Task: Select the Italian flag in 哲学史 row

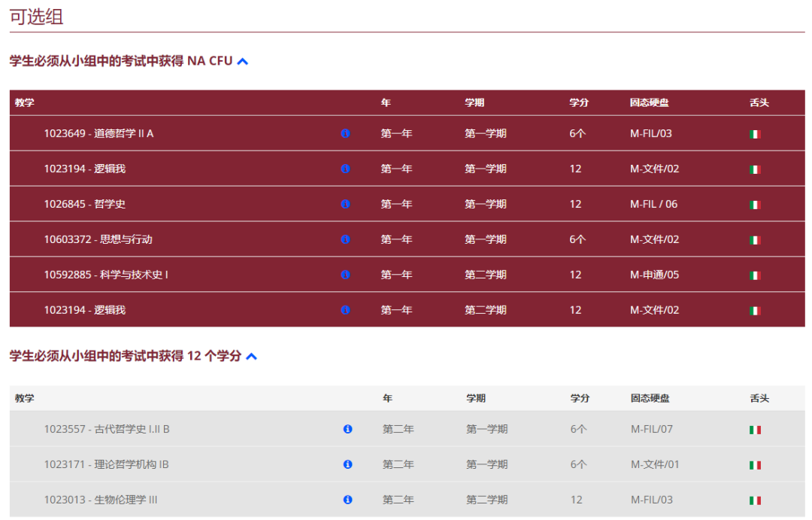Action: (755, 205)
